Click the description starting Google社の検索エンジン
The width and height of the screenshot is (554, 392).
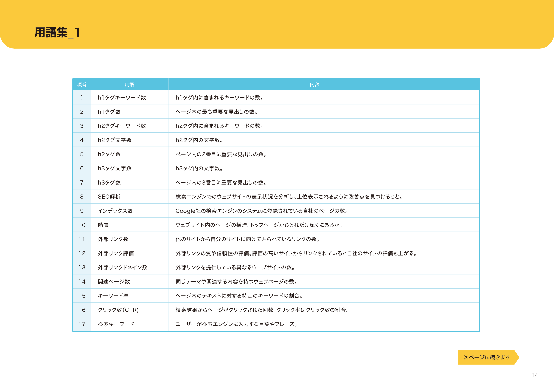click(x=262, y=211)
